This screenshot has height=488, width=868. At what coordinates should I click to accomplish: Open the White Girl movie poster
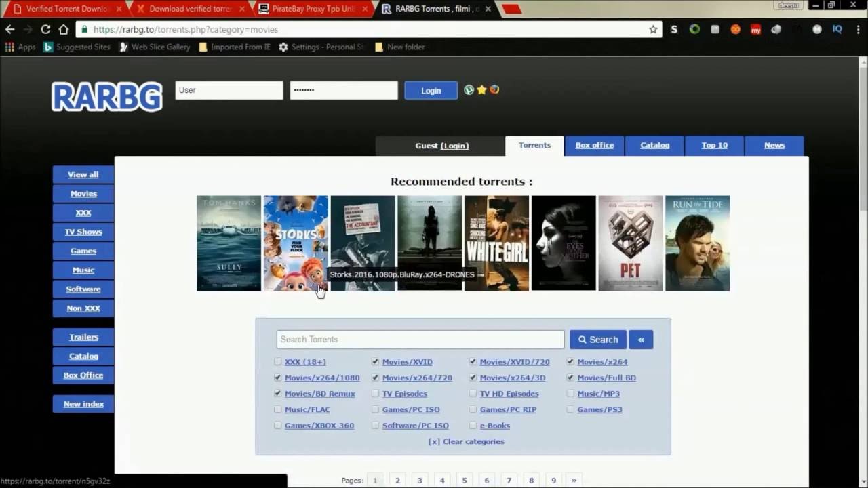496,243
